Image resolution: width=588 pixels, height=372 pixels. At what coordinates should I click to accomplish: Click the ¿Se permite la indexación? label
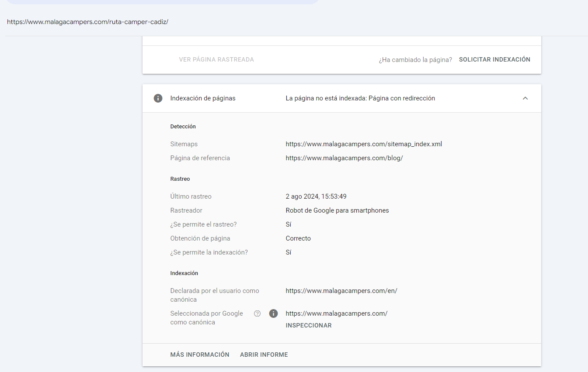coord(209,252)
